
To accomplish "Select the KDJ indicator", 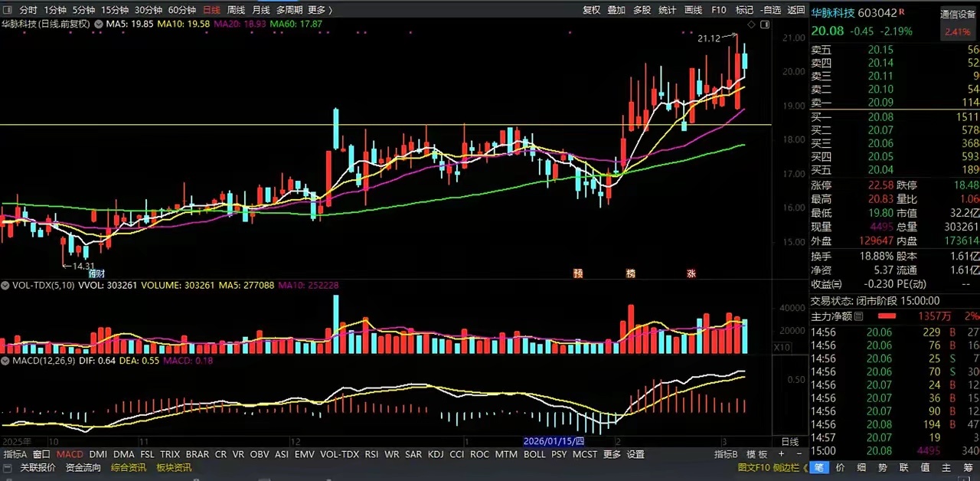I will pos(436,454).
